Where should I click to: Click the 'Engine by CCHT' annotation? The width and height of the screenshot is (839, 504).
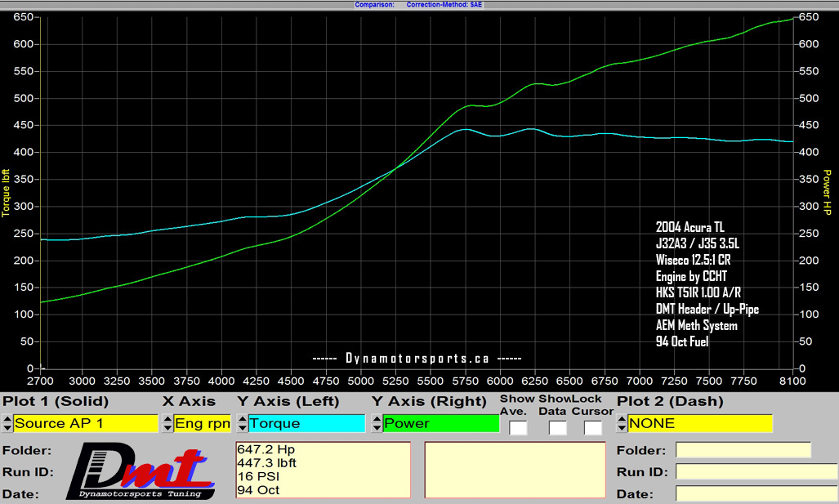691,276
